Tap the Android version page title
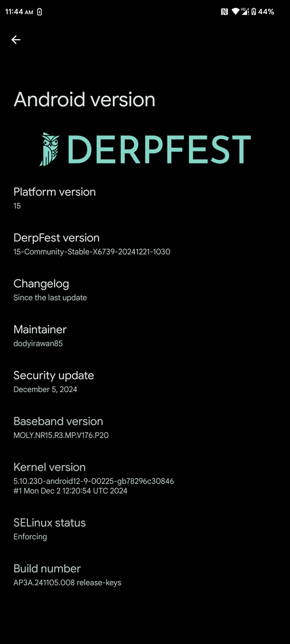The image size is (290, 644). click(x=84, y=100)
